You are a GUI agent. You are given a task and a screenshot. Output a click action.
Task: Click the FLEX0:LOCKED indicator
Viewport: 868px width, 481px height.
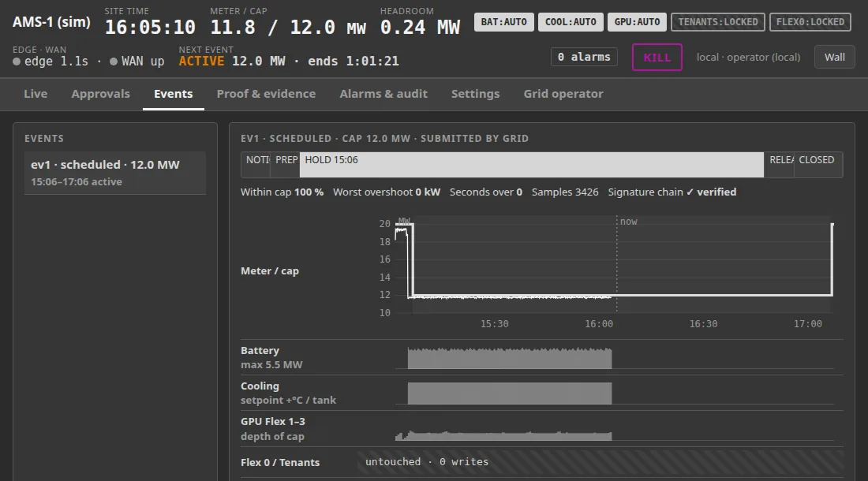click(x=810, y=22)
